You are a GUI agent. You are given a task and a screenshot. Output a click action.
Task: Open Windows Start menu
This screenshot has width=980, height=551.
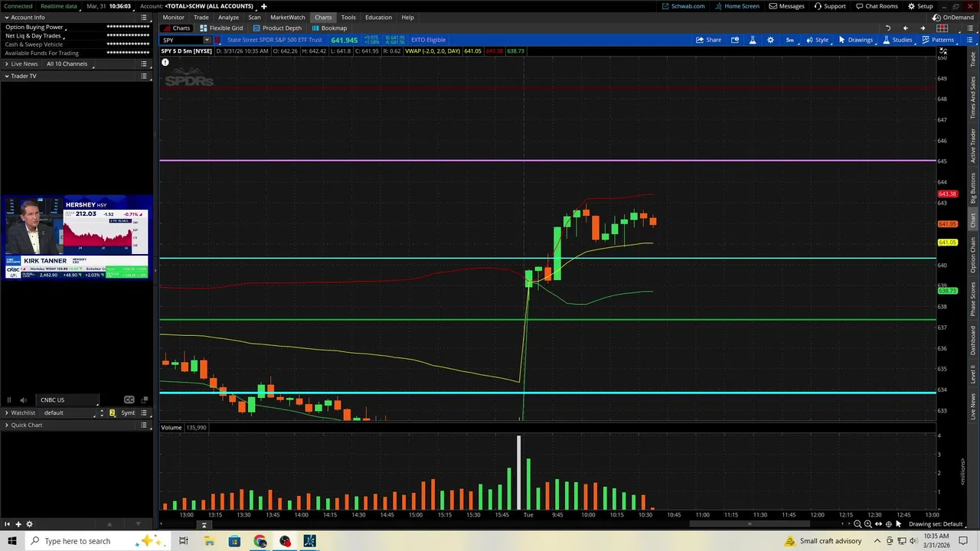click(x=12, y=541)
